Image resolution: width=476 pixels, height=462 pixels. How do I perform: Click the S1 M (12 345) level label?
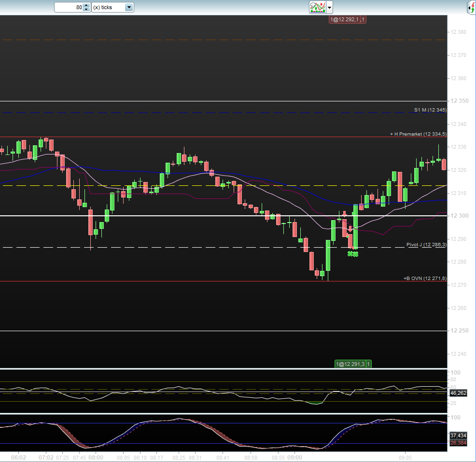tap(430, 110)
